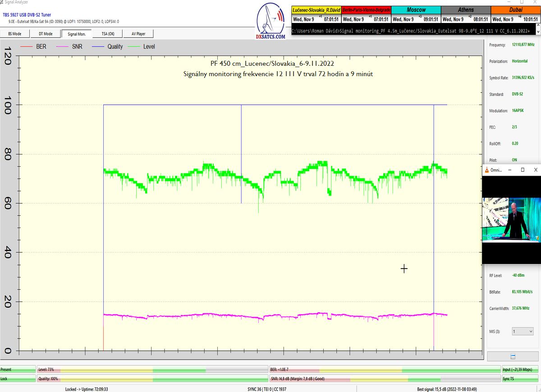Click the VLC video preview thumbnail
Viewport: 541px width, 392px height.
pyautogui.click(x=511, y=219)
